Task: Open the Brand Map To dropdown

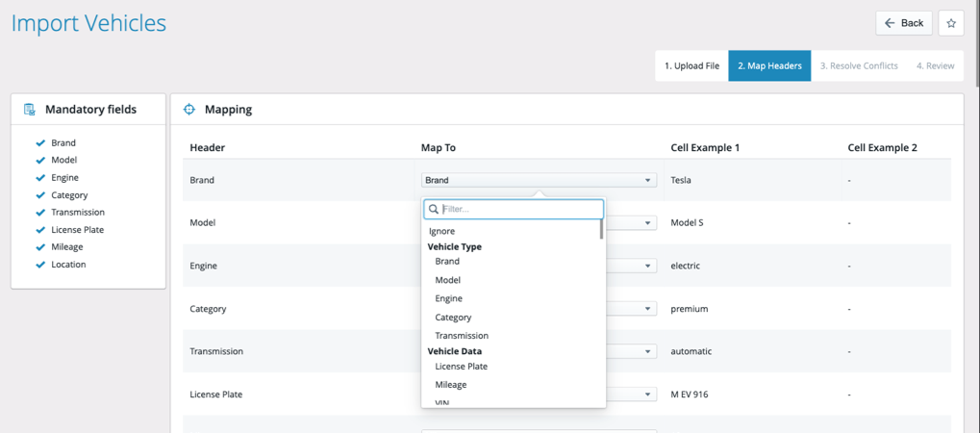Action: 539,180
